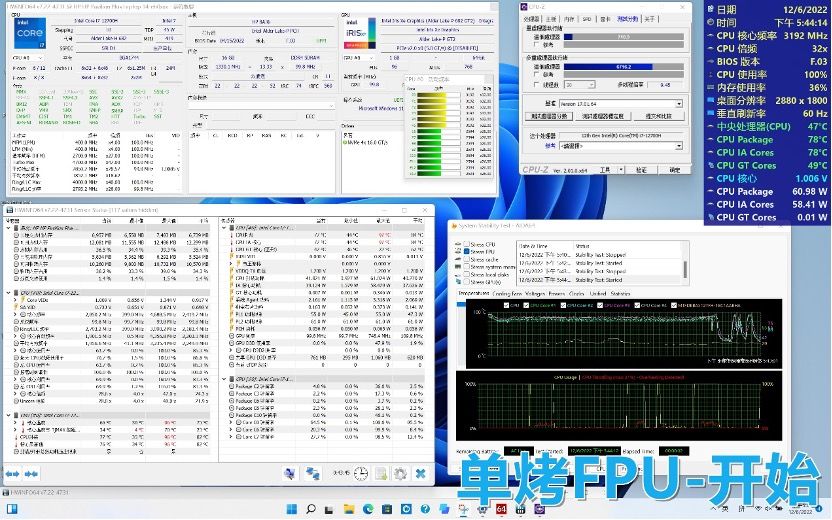Click the logging sheet icon in HWiNFO sensor toolbar
The height and width of the screenshot is (520, 832).
(x=381, y=473)
